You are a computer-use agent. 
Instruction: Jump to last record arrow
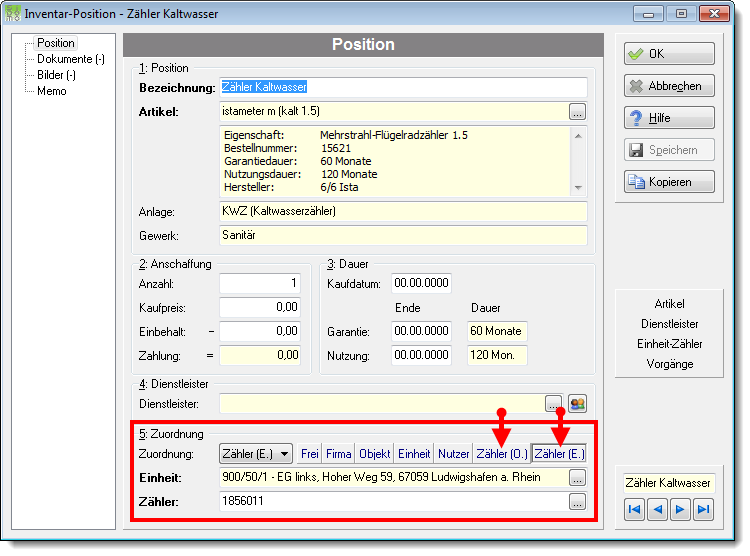[703, 509]
